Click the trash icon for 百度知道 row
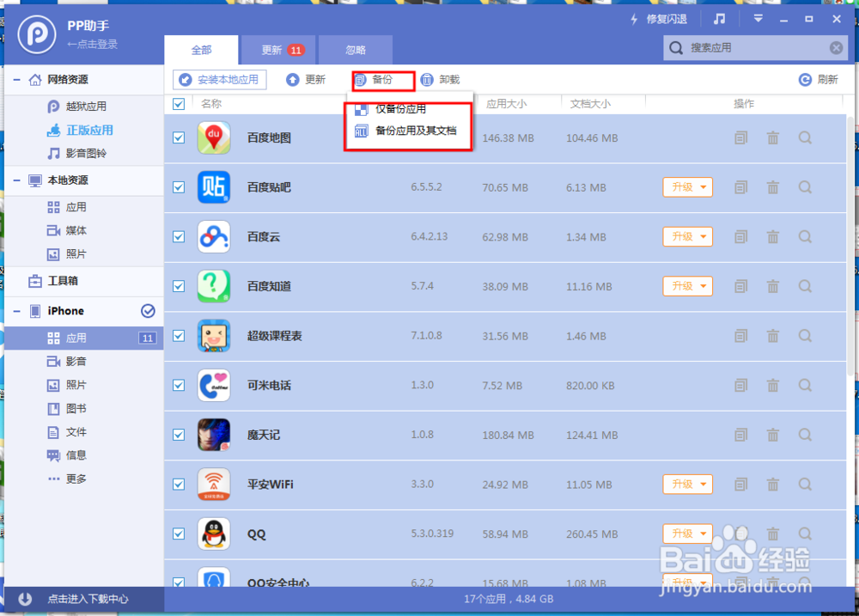 tap(773, 286)
